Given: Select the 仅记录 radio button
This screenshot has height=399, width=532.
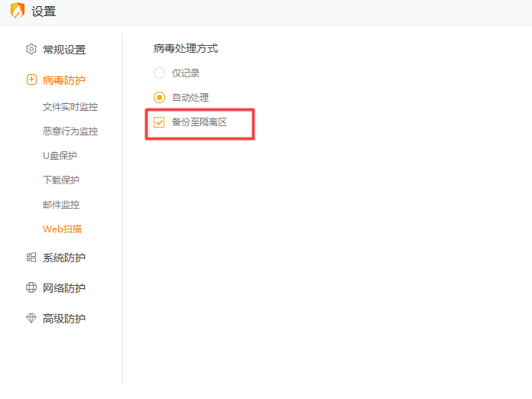Looking at the screenshot, I should [159, 73].
